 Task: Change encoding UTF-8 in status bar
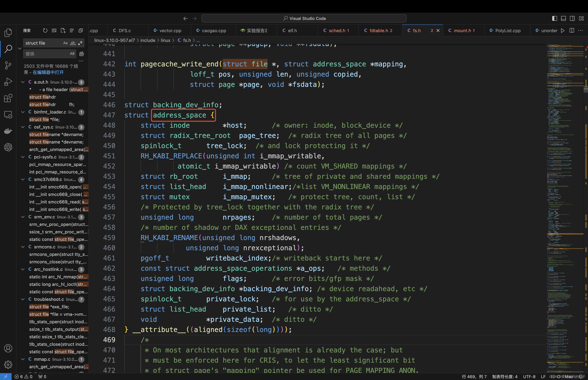pyautogui.click(x=529, y=377)
